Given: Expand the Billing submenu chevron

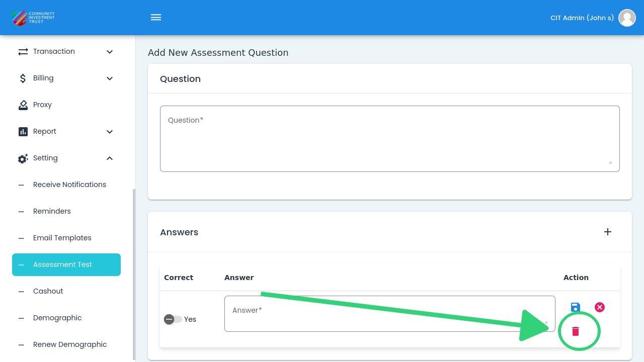Looking at the screenshot, I should (110, 78).
